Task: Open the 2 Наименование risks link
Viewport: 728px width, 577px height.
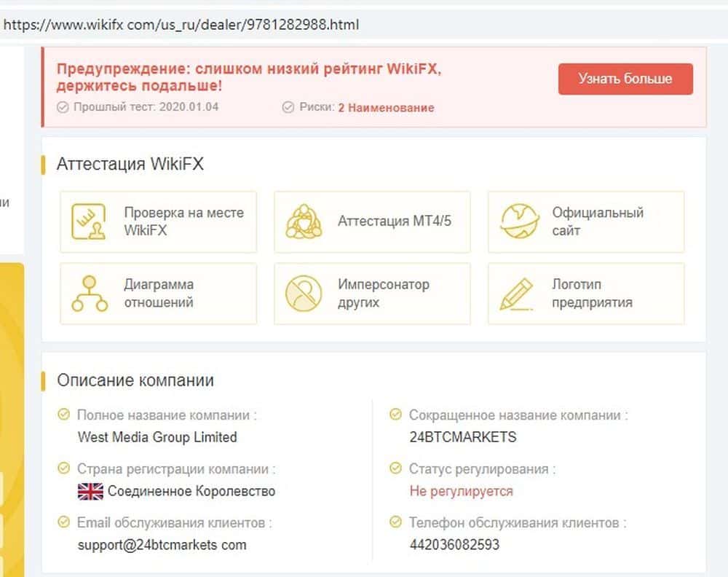Action: [x=386, y=108]
